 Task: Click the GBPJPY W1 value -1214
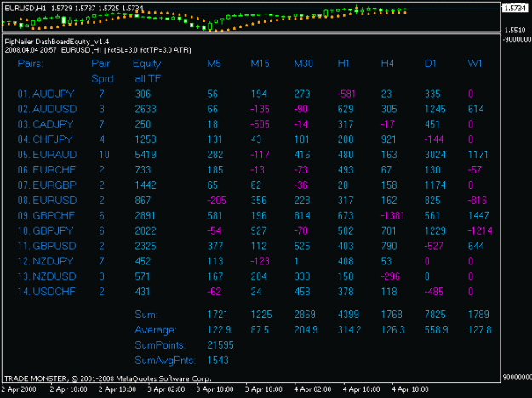click(x=480, y=230)
